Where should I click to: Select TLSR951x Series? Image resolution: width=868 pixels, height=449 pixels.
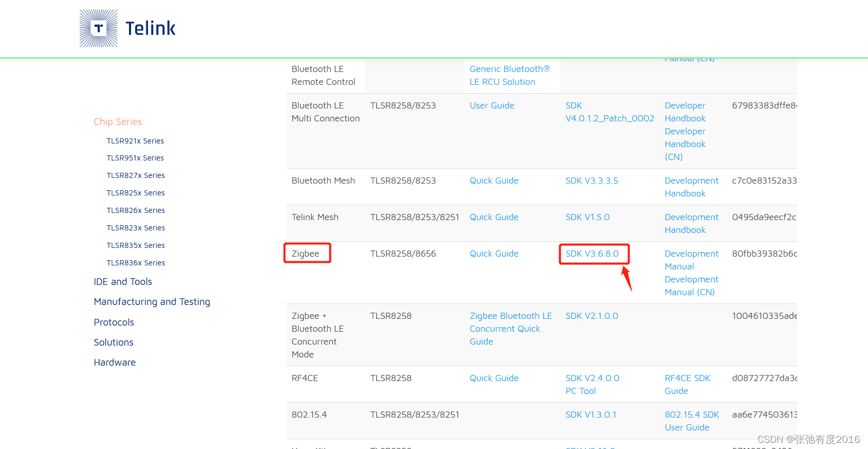[135, 158]
